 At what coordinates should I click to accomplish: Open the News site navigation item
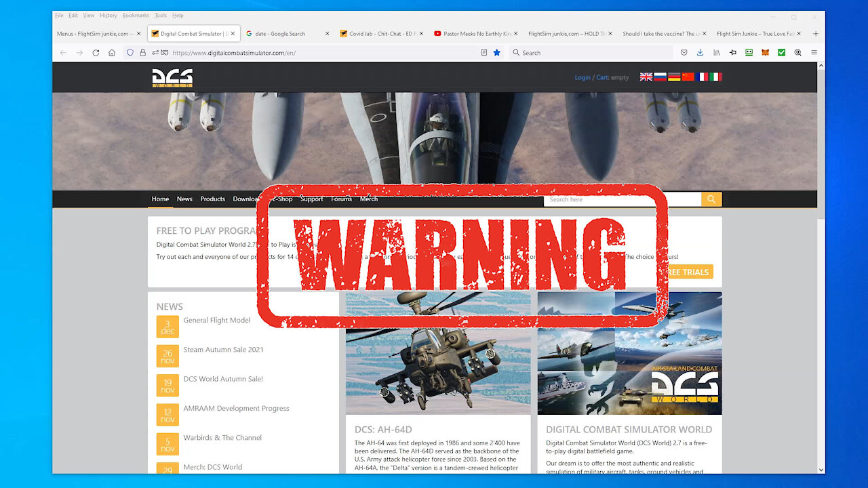coord(184,199)
